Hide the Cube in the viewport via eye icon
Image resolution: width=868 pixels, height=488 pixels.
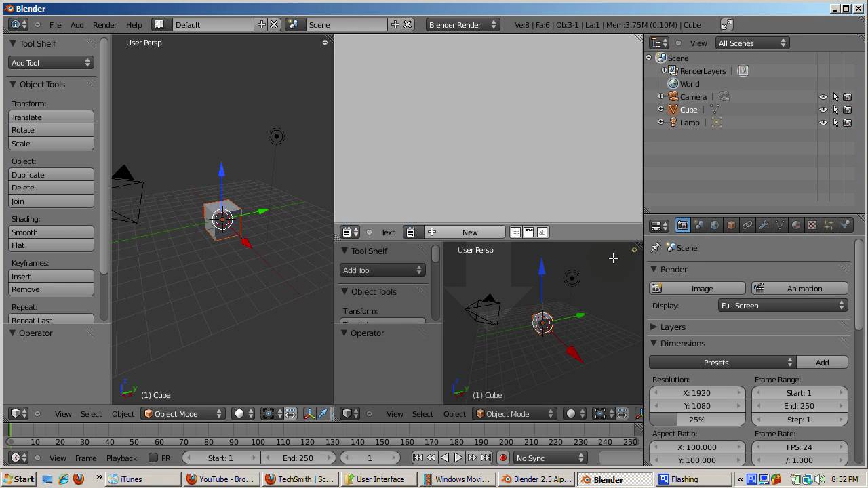[x=823, y=110]
